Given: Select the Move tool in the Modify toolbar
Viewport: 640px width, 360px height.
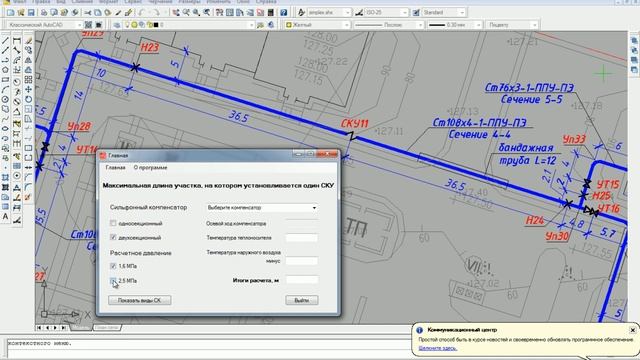Looking at the screenshot, I should click(x=28, y=89).
